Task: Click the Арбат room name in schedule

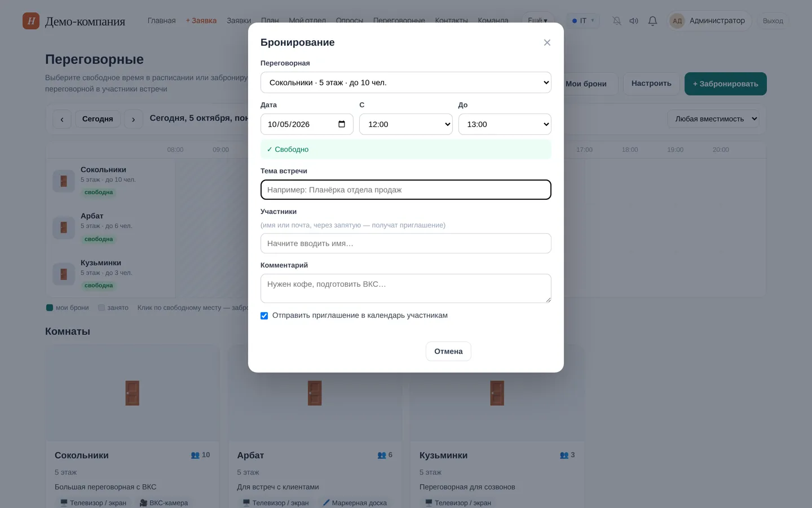Action: 92,216
